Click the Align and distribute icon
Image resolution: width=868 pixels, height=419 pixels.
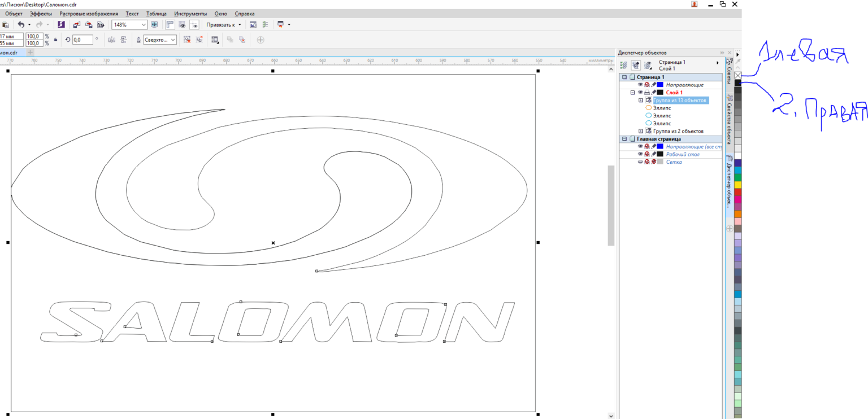click(x=215, y=40)
